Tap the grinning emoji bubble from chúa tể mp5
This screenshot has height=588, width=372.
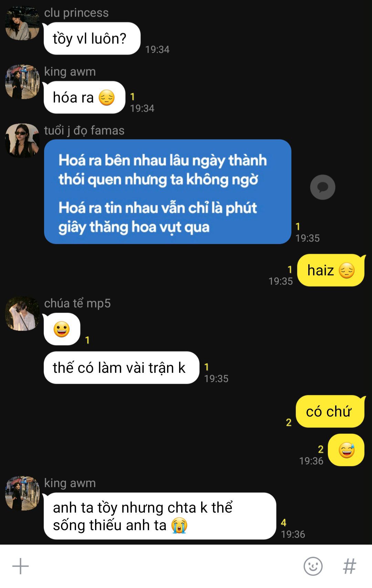coord(62,329)
